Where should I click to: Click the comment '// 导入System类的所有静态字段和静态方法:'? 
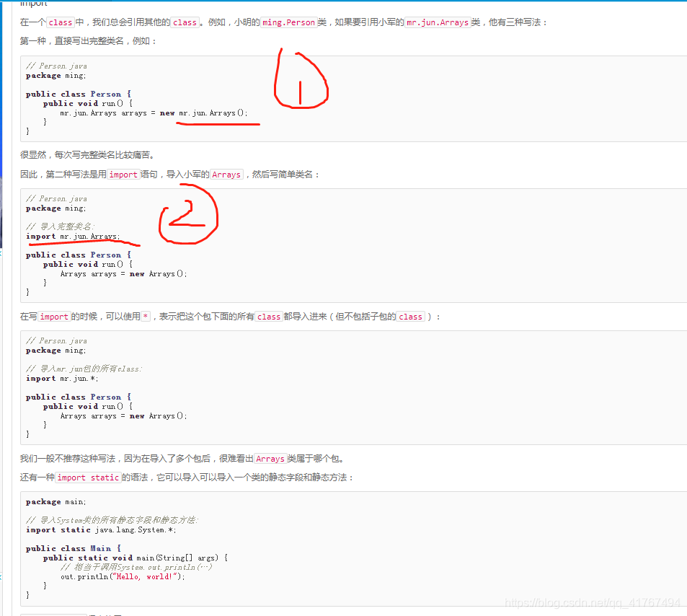click(112, 520)
